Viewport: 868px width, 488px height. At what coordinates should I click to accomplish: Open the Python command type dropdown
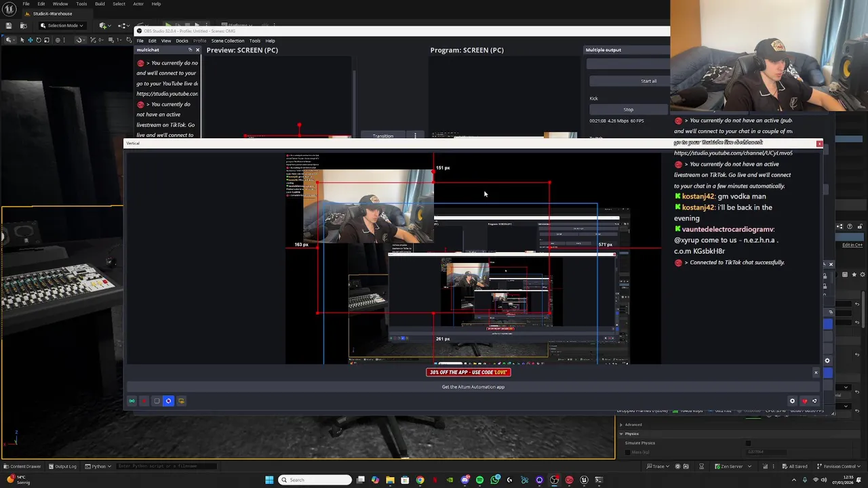[98, 466]
